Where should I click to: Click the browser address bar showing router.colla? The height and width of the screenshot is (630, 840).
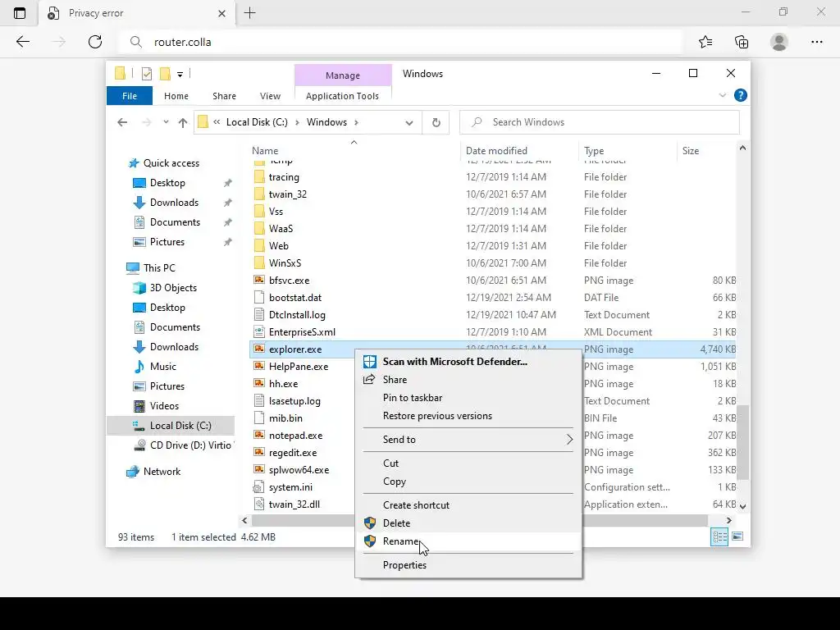(x=399, y=42)
